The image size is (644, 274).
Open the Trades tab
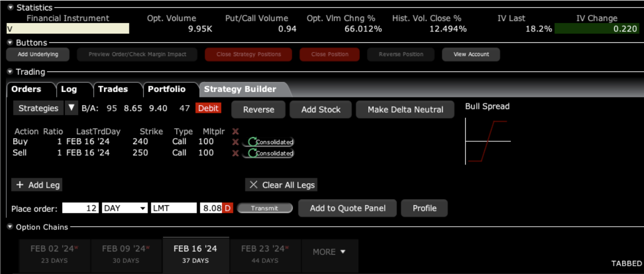click(x=113, y=89)
